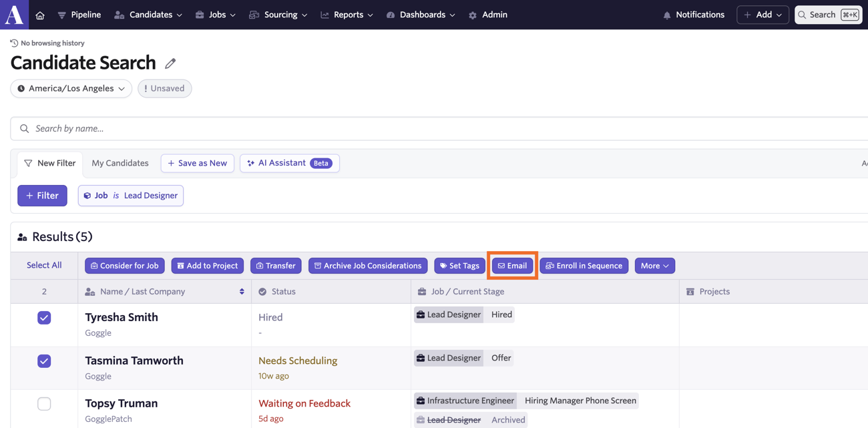Click the app logo in the top corner

14,14
